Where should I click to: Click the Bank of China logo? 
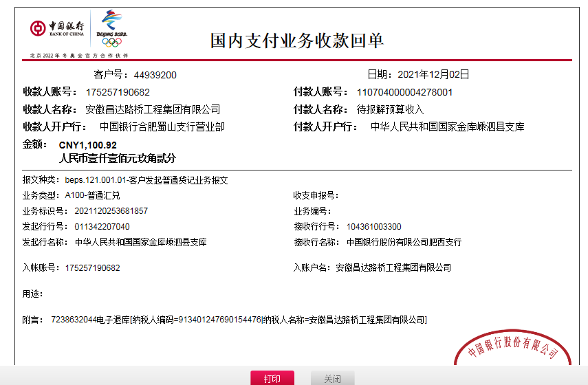(x=56, y=28)
